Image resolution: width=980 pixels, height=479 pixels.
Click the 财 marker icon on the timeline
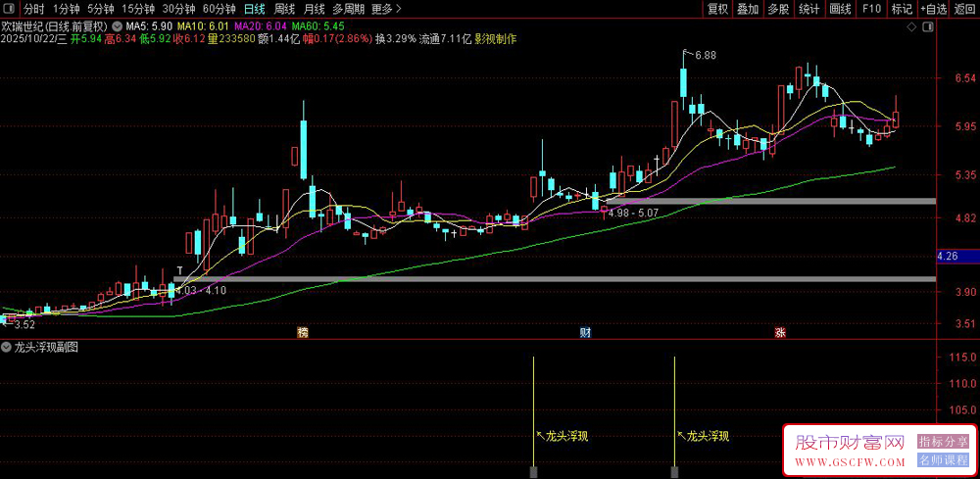pos(585,332)
